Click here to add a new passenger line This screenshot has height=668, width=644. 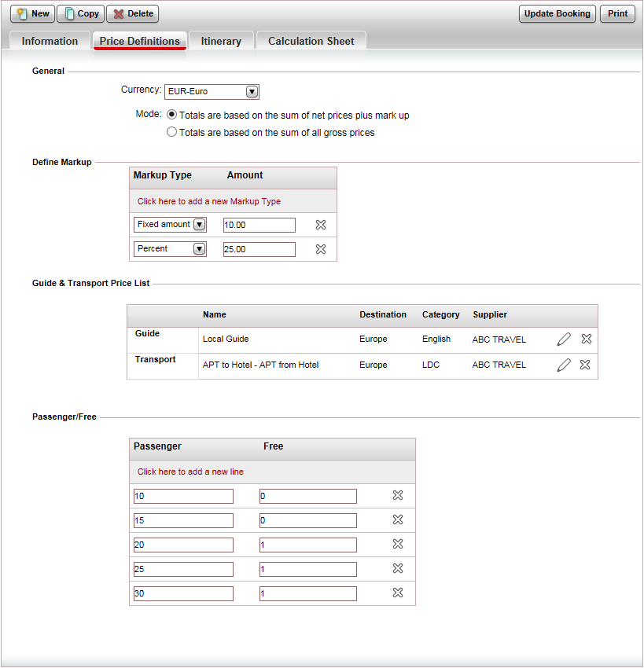tap(190, 472)
